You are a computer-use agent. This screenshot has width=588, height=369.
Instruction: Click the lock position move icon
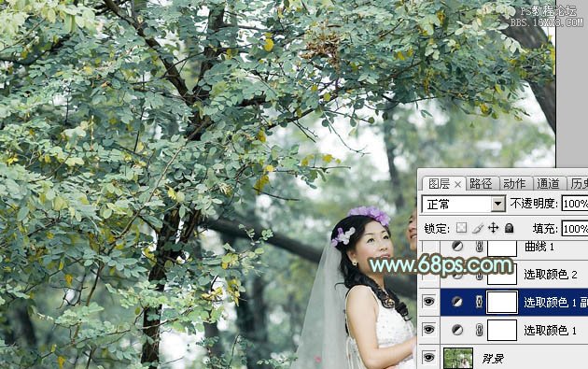click(x=493, y=228)
